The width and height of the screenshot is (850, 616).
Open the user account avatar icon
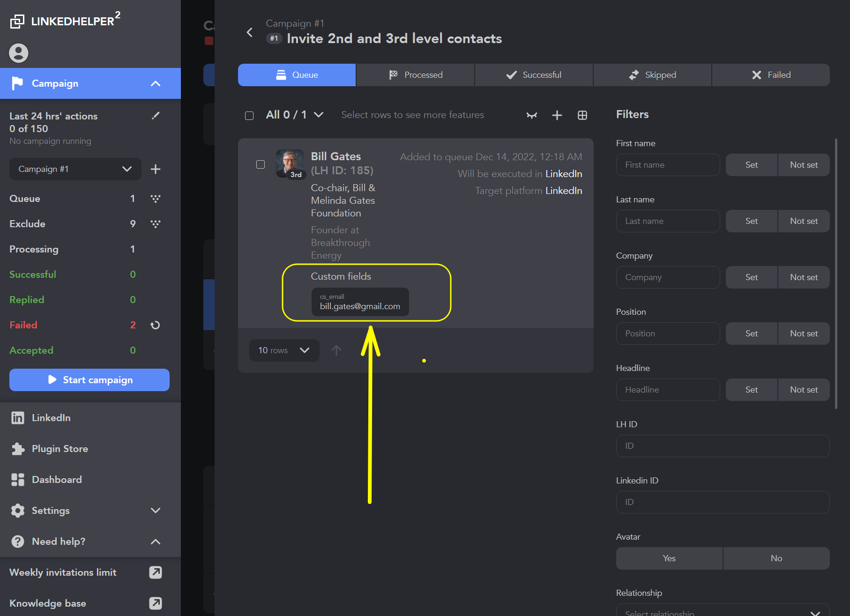point(19,53)
